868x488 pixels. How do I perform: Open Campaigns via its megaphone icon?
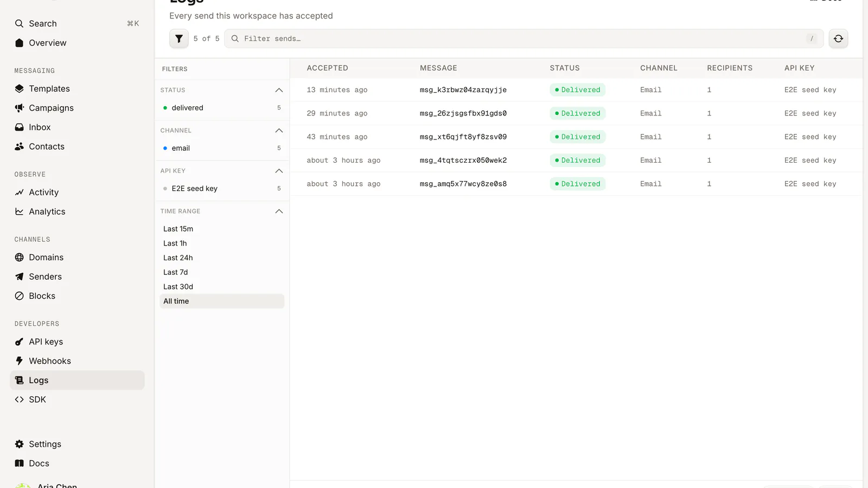tap(20, 108)
